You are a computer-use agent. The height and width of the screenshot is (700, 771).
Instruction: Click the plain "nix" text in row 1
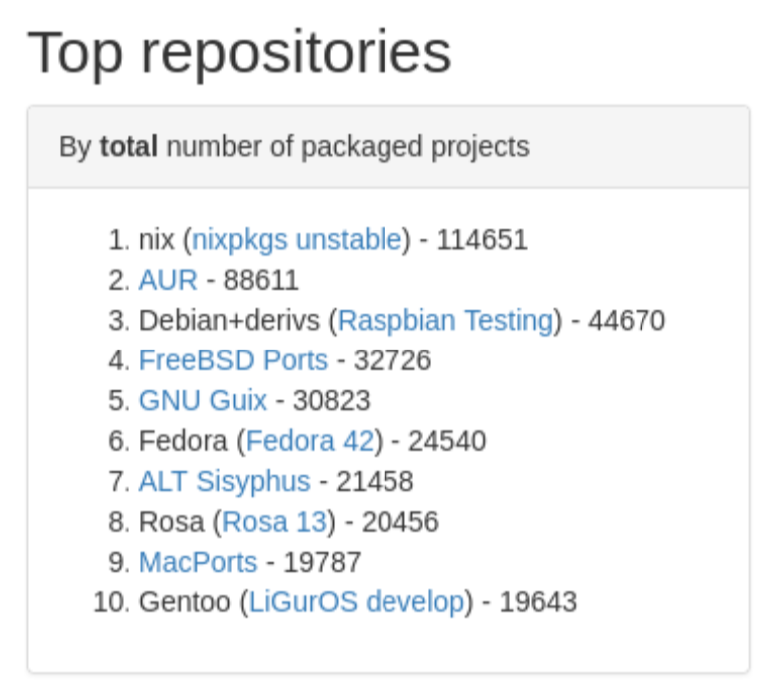click(x=156, y=240)
